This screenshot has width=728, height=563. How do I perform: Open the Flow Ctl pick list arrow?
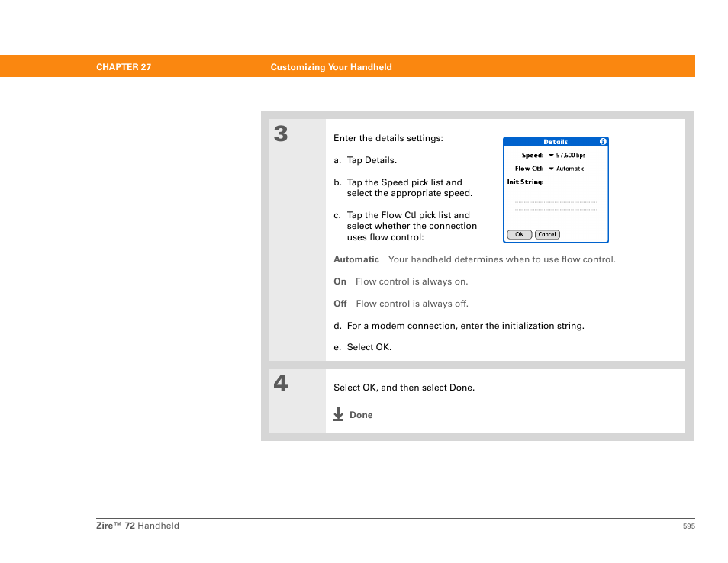[x=551, y=169]
